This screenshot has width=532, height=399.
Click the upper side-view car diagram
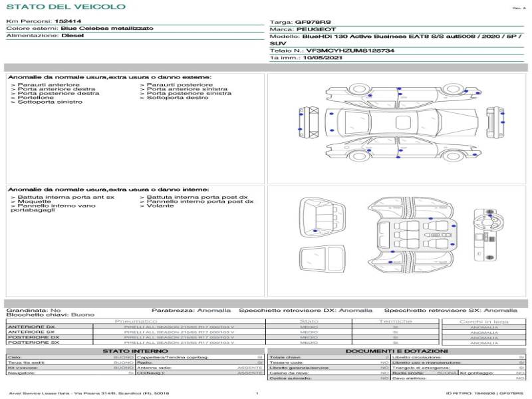click(404, 96)
